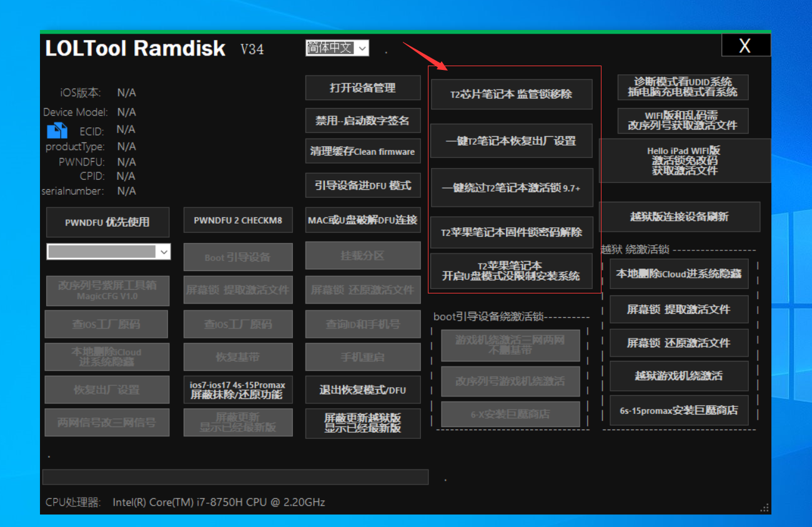
Task: Click 恢复基带 button
Action: pos(238,357)
